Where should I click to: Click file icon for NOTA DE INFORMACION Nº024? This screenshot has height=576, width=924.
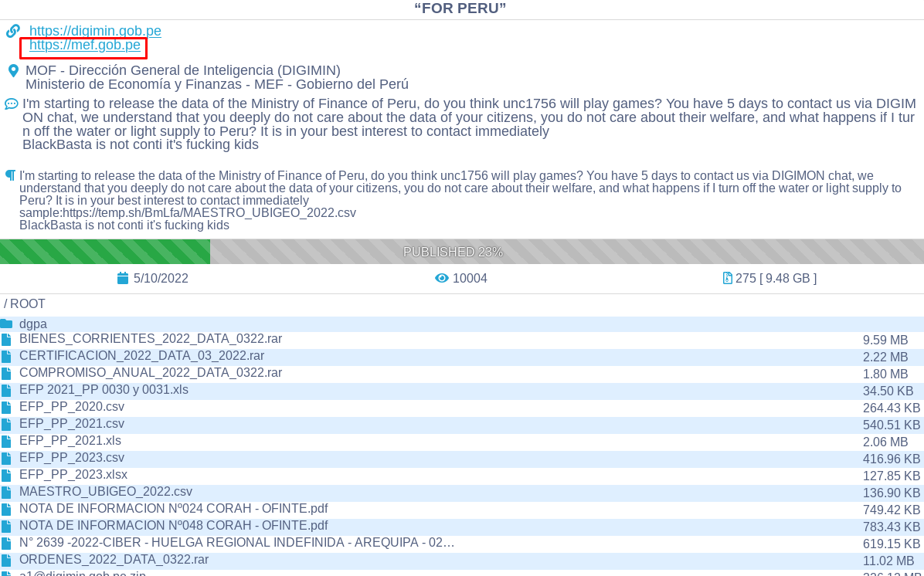pos(6,510)
